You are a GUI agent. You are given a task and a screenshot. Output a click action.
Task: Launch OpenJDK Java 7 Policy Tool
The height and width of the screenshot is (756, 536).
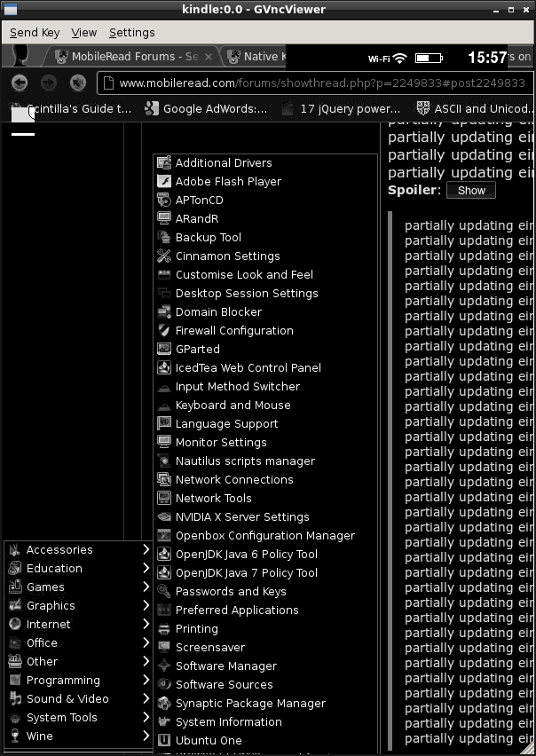tap(265, 572)
